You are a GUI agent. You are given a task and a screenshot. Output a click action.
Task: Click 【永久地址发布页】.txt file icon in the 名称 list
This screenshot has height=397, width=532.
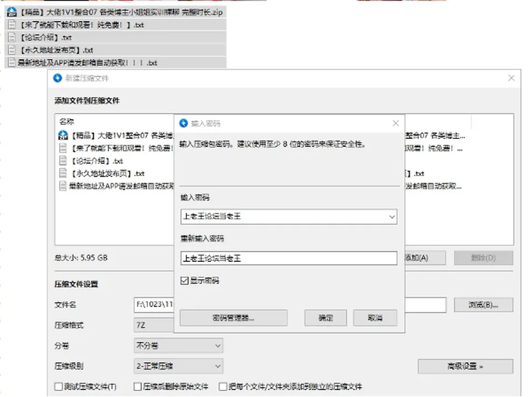point(63,173)
